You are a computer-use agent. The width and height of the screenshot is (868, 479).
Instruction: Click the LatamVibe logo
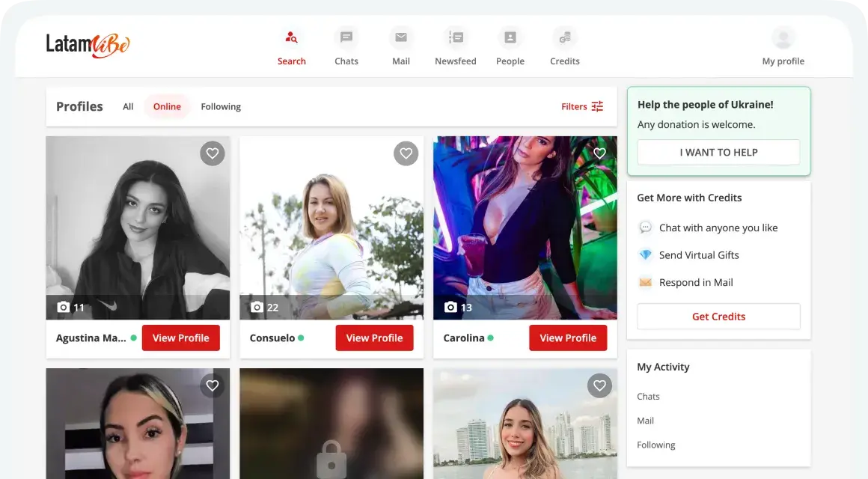click(x=88, y=45)
